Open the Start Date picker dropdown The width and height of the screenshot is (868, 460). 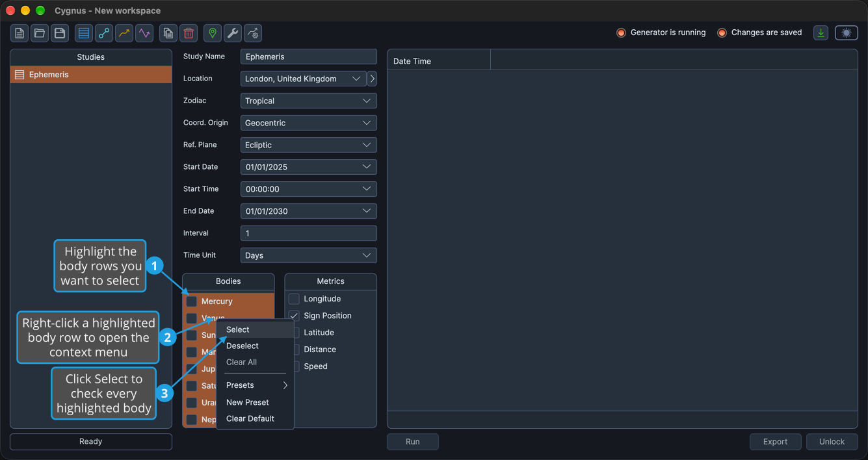coord(309,167)
